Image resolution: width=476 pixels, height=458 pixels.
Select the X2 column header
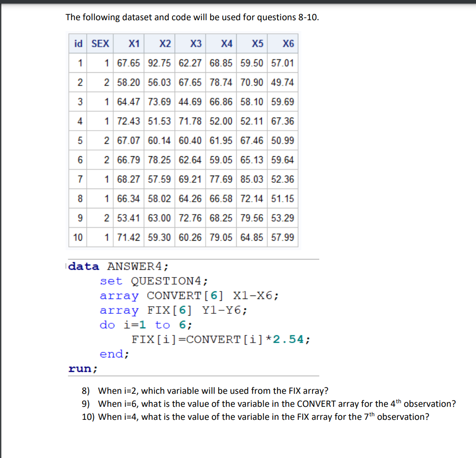163,44
